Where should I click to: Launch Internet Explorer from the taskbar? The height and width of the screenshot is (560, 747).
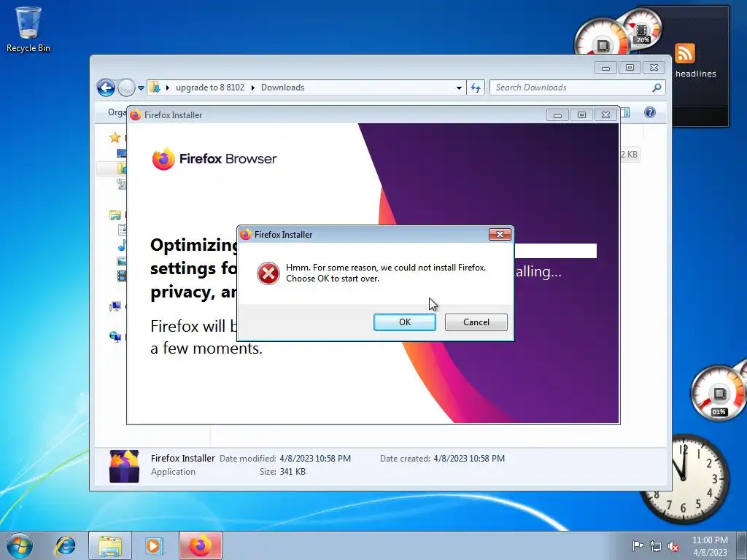tap(65, 545)
